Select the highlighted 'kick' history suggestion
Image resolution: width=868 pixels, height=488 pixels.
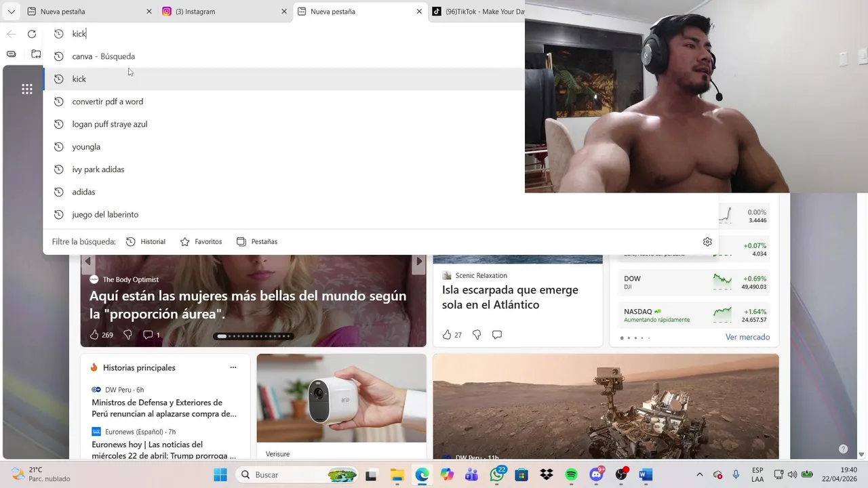pos(285,79)
